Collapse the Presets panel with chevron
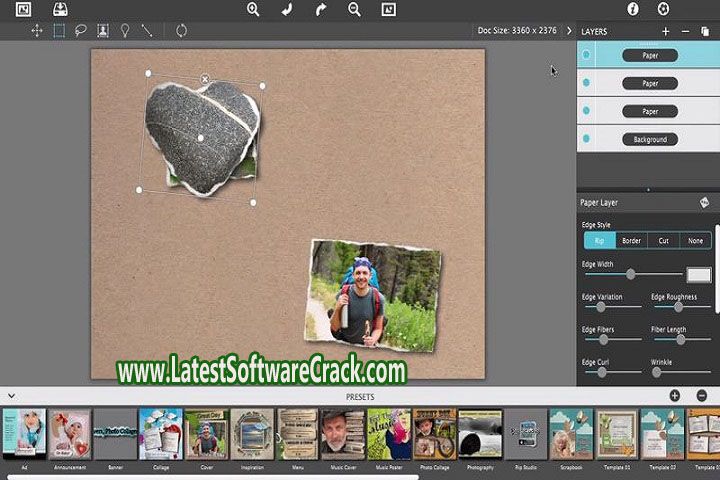 pos(11,396)
